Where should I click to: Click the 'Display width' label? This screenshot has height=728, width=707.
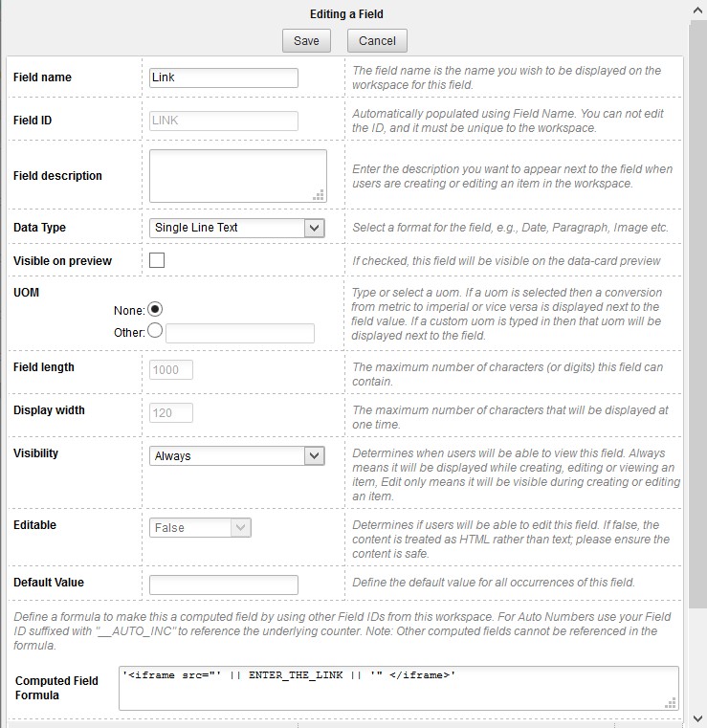49,410
